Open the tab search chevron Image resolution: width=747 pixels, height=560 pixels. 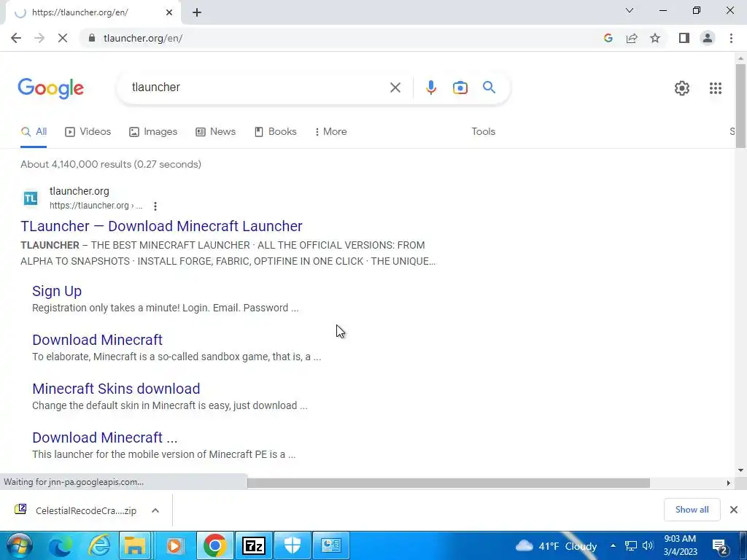(630, 10)
